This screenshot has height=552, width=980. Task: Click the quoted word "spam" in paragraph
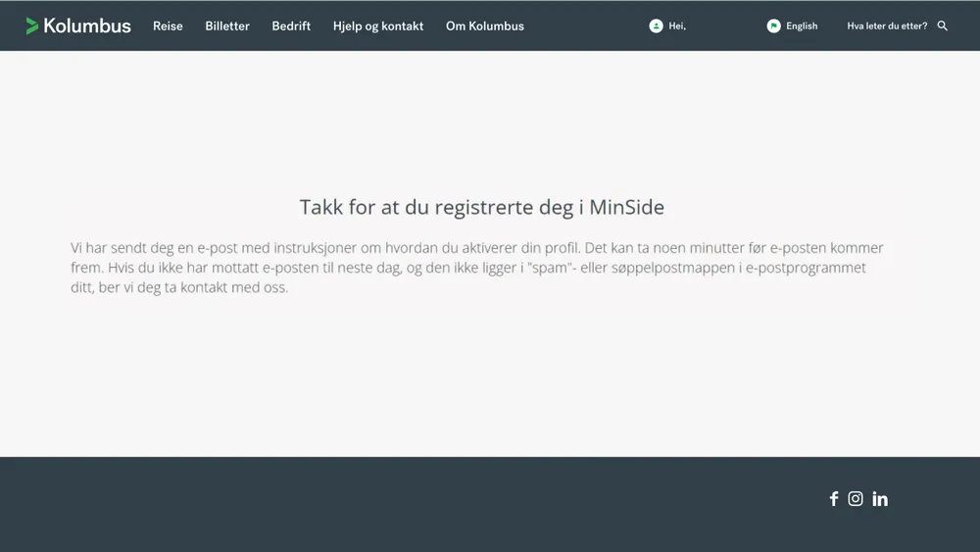click(x=548, y=268)
